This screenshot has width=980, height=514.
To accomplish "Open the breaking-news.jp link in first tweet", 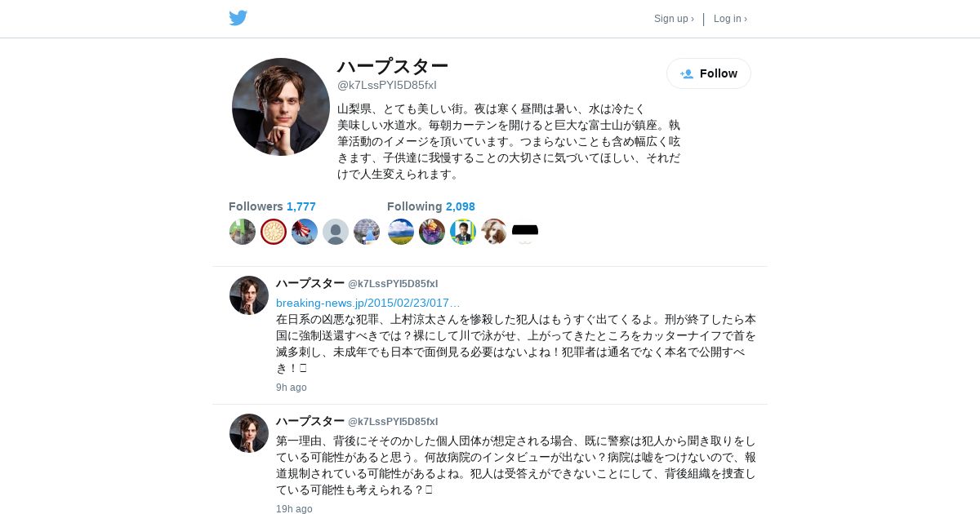I will tap(367, 303).
